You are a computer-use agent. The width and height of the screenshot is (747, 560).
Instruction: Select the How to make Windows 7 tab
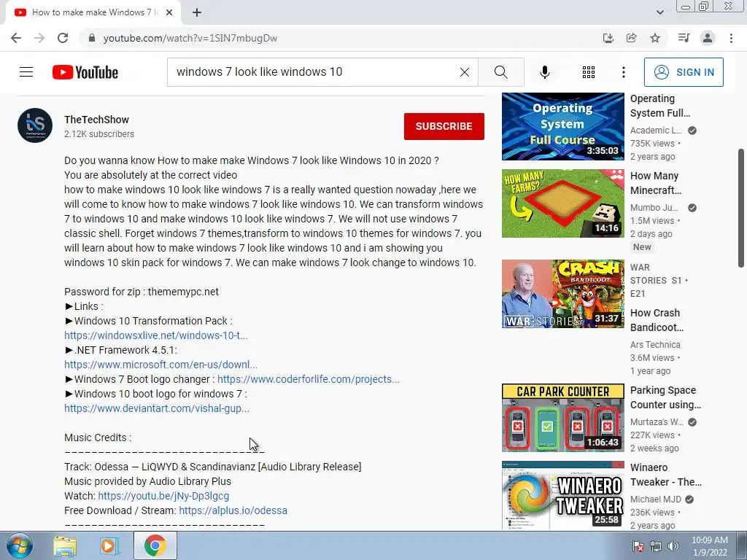point(93,12)
